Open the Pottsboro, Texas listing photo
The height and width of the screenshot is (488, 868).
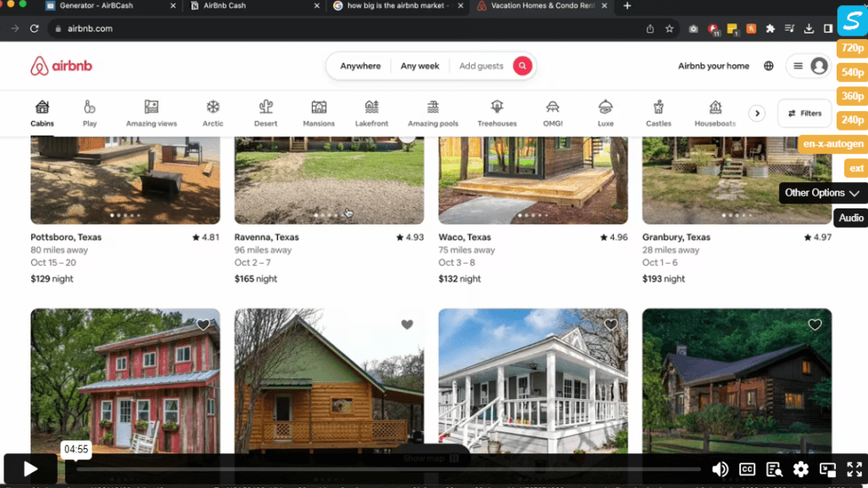tap(125, 180)
